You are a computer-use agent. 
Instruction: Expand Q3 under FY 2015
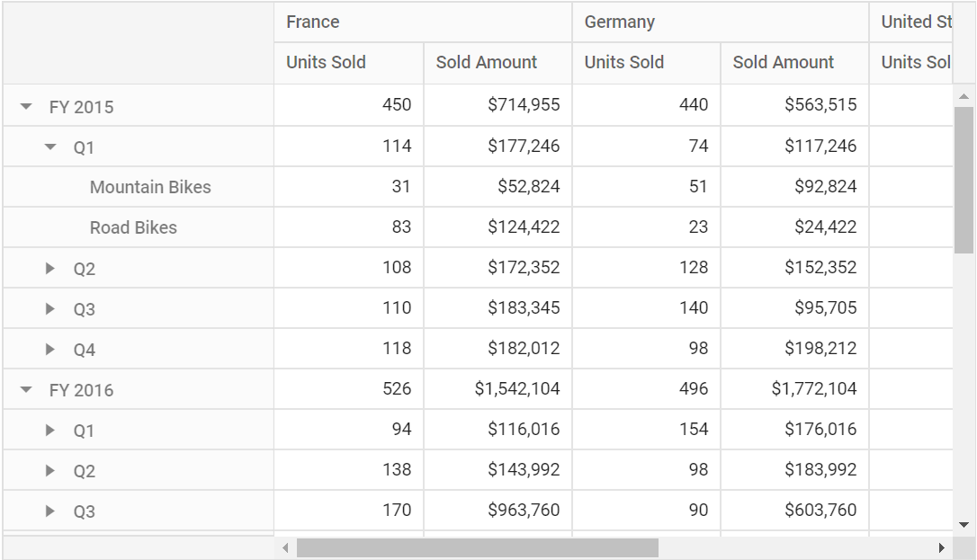click(x=50, y=308)
